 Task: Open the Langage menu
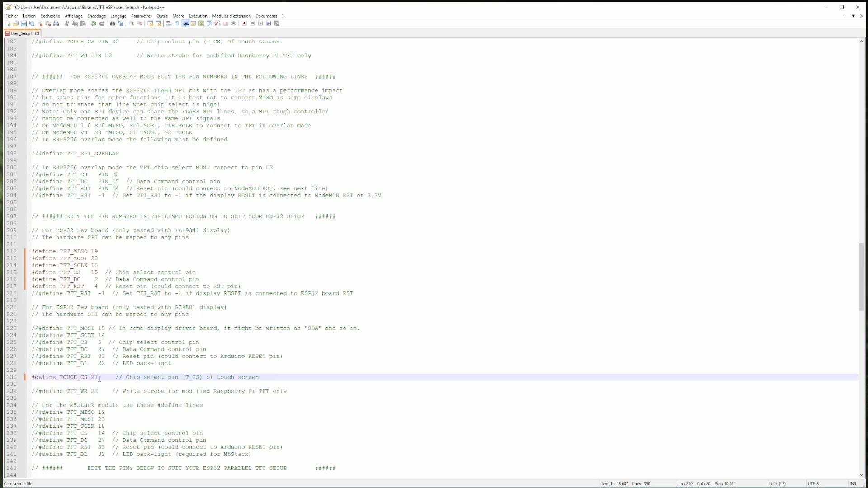[x=118, y=16]
